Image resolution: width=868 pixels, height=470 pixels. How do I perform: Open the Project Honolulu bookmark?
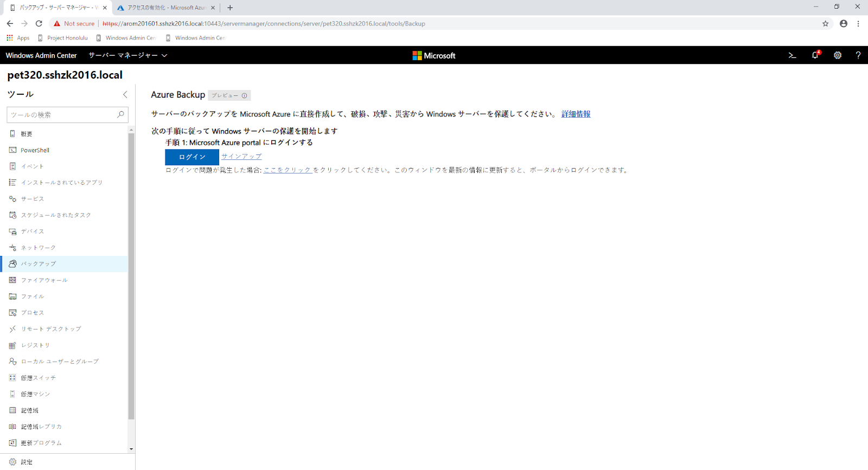62,38
